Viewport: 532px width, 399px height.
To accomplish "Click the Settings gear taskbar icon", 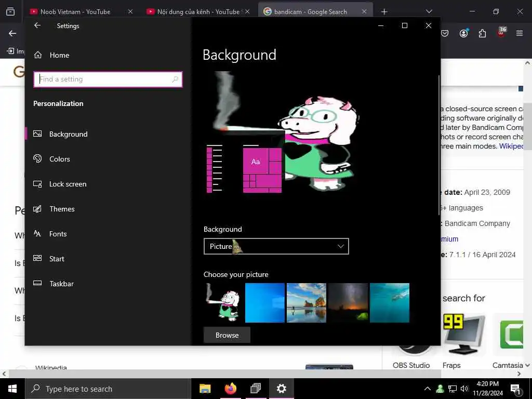I will 281,389.
